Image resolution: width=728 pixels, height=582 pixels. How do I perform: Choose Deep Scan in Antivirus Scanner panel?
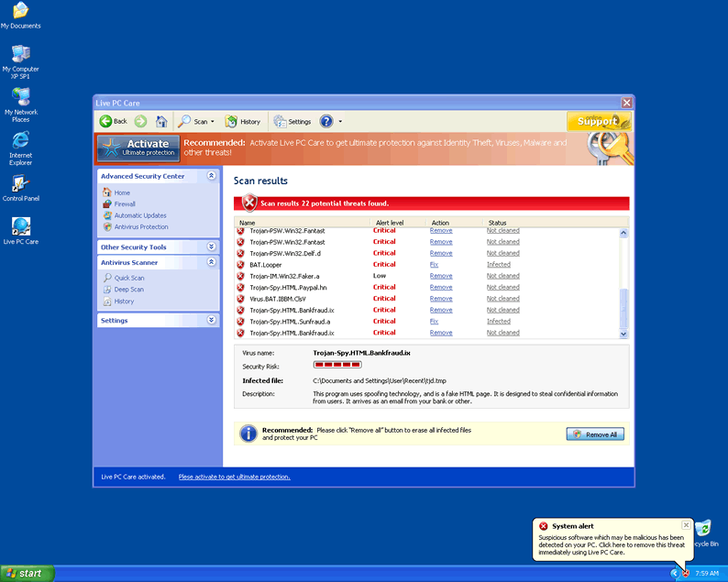pyautogui.click(x=128, y=290)
